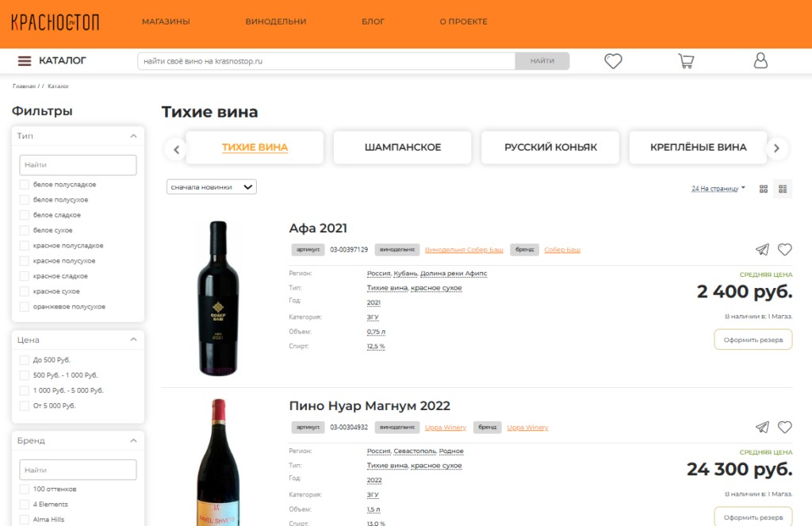The image size is (812, 526).
Task: Collapse the Цена filter section
Action: click(x=133, y=340)
